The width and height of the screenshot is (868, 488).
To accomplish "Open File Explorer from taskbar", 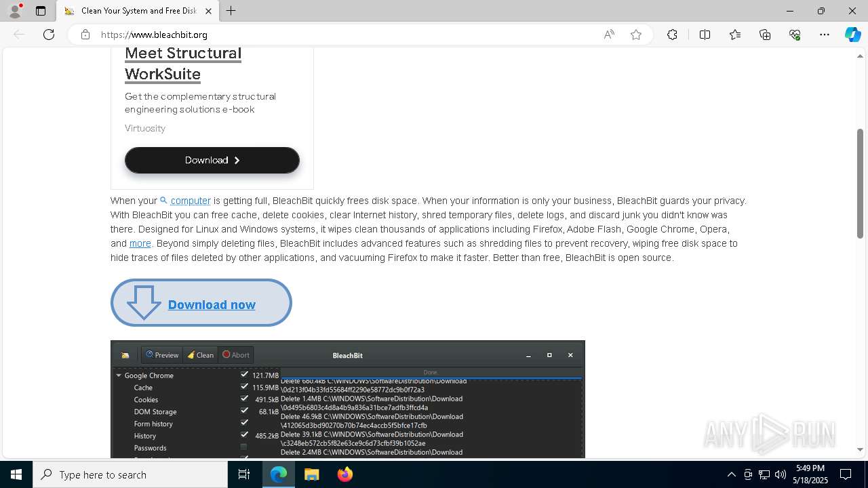I will coord(312,474).
